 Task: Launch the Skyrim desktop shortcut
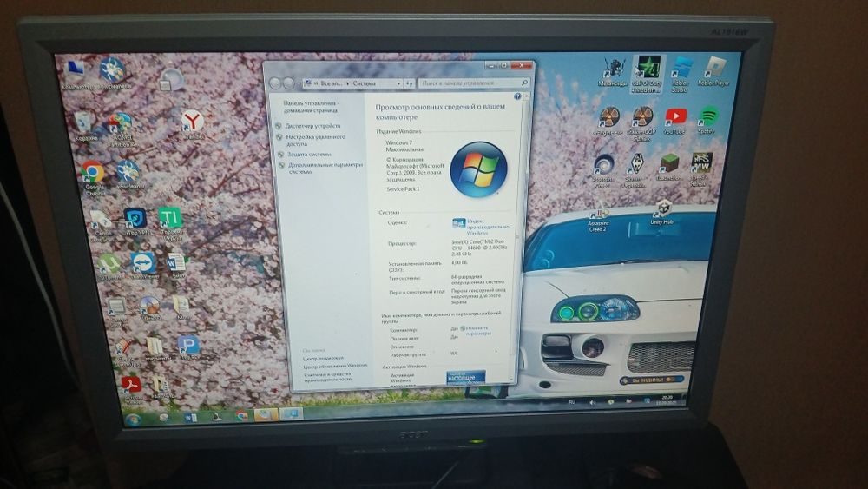coord(635,171)
